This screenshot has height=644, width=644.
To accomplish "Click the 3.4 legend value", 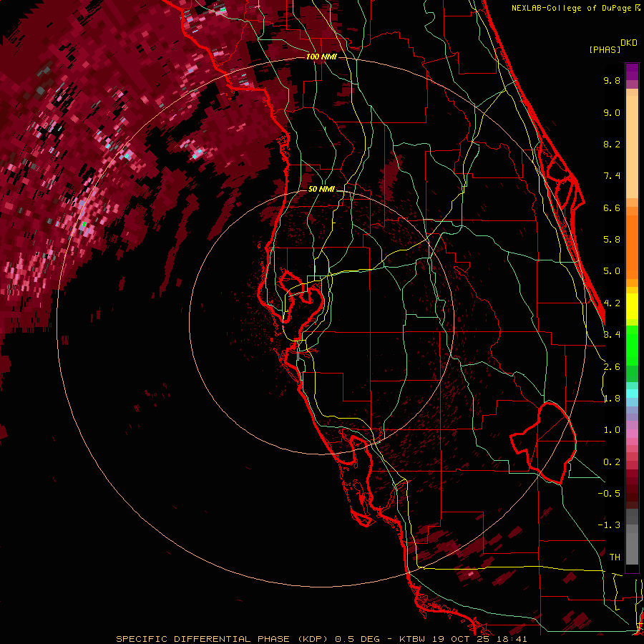I will (612, 335).
